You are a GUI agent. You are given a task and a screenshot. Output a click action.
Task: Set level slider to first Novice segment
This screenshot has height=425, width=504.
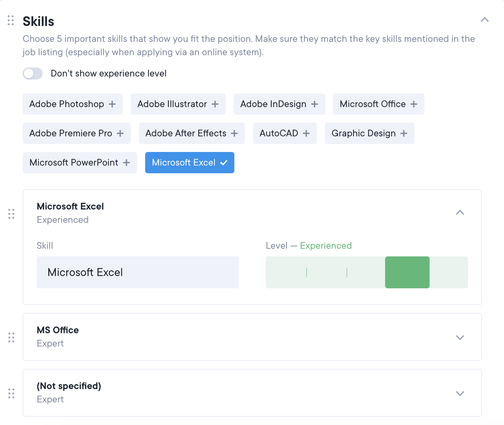pos(286,272)
